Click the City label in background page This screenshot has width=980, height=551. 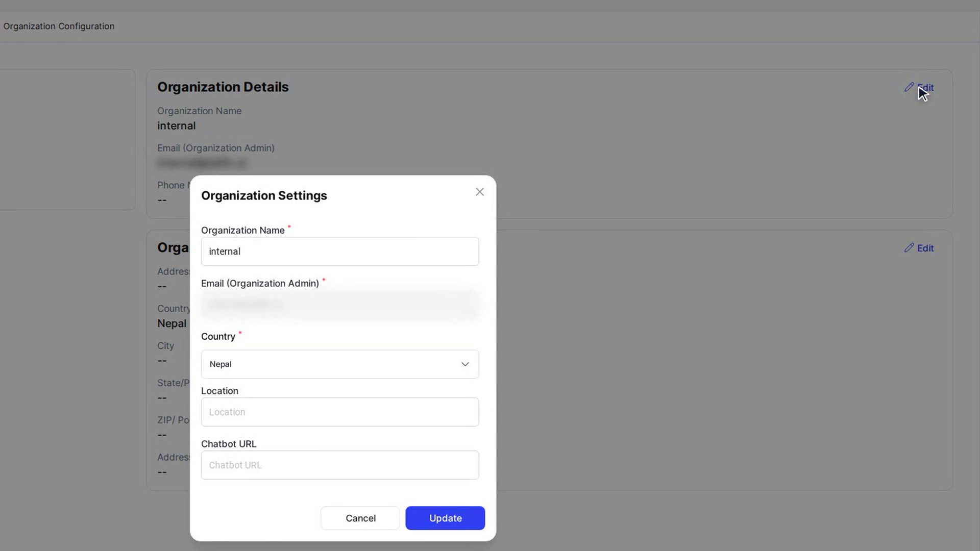click(x=165, y=345)
